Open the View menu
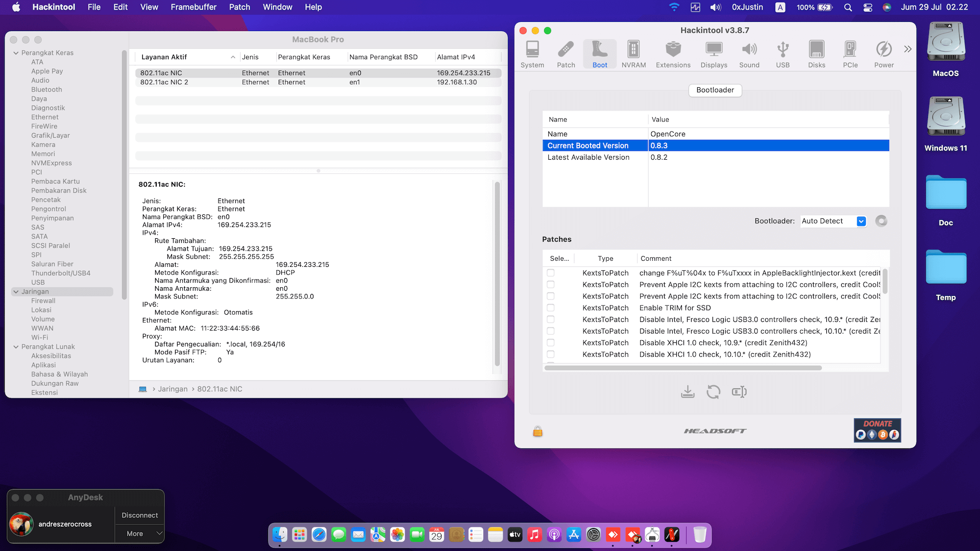 tap(149, 7)
